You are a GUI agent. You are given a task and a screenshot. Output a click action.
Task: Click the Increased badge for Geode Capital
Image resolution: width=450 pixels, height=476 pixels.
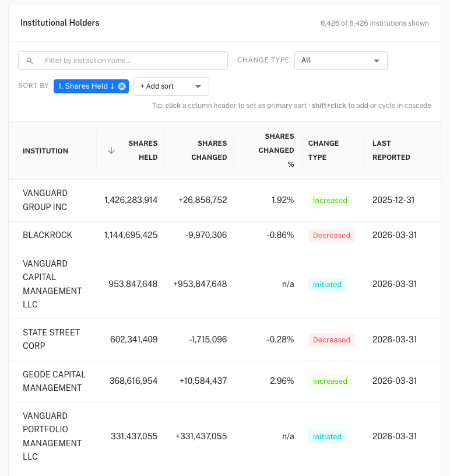coord(330,381)
